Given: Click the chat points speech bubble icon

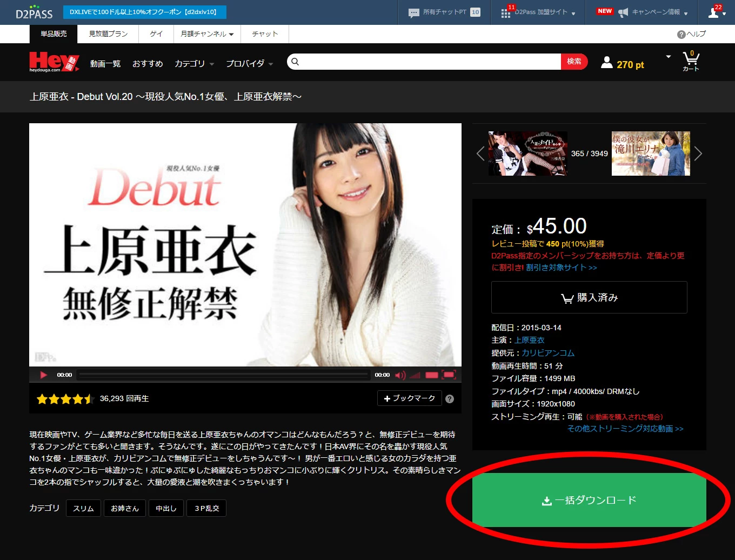Looking at the screenshot, I should [x=414, y=12].
